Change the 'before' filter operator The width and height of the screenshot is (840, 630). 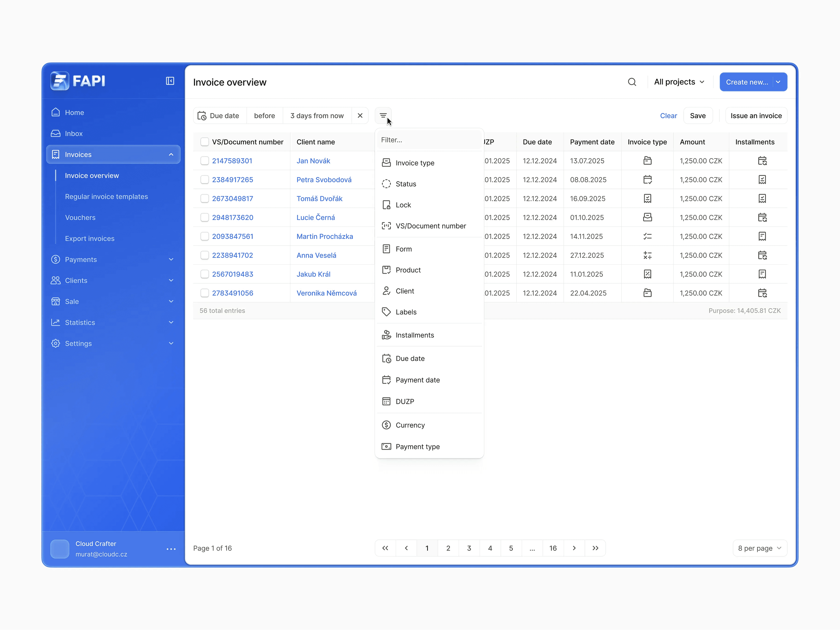point(265,116)
